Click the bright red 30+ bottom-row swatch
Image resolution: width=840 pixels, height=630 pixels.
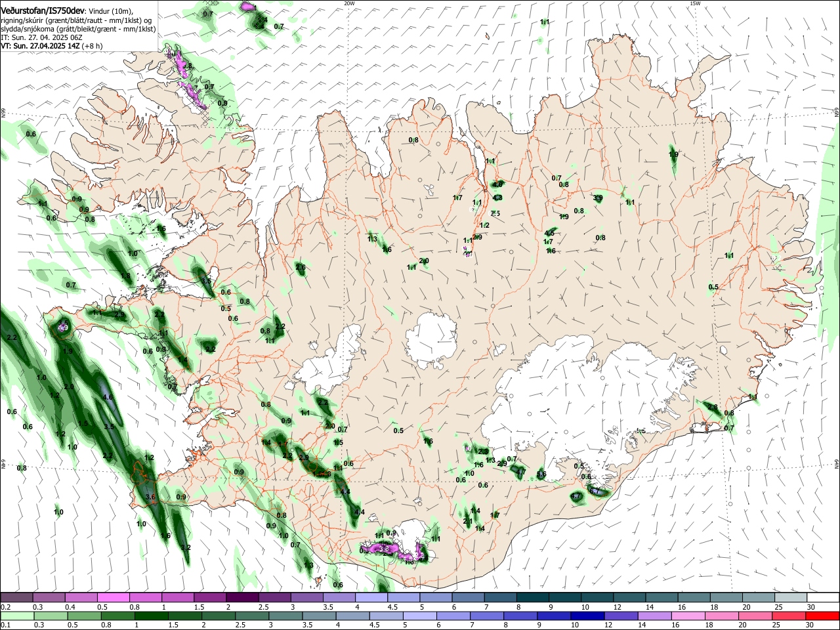coord(822,616)
